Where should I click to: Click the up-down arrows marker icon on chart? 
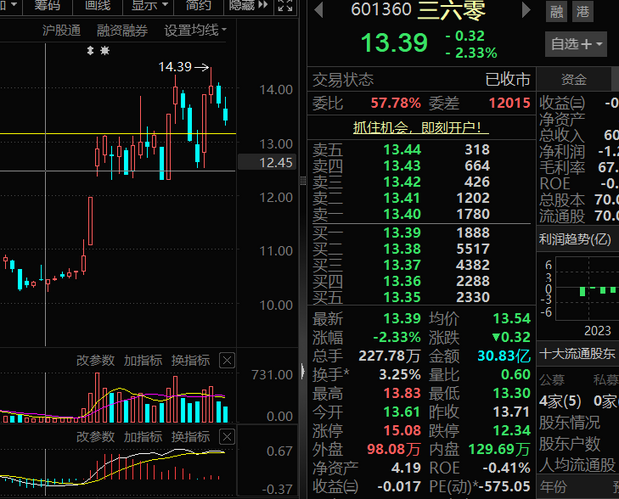click(90, 51)
